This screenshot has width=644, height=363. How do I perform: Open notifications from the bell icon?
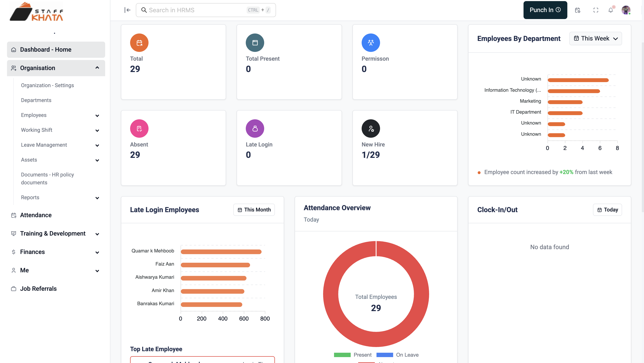tap(610, 10)
